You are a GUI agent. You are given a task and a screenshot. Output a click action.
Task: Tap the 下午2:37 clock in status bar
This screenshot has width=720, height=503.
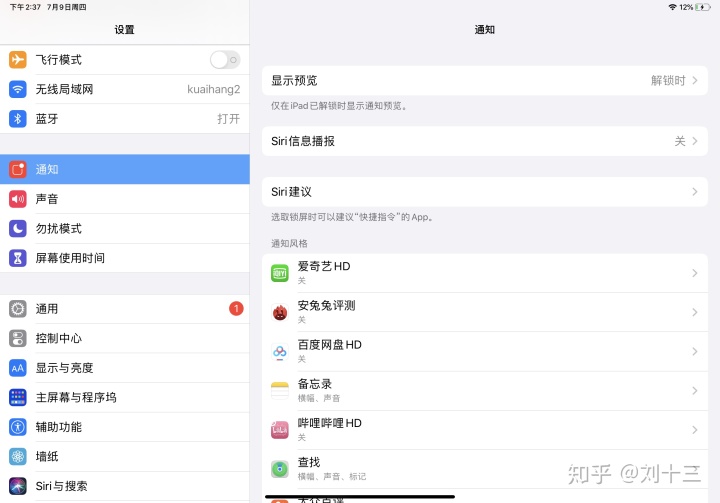(x=25, y=7)
